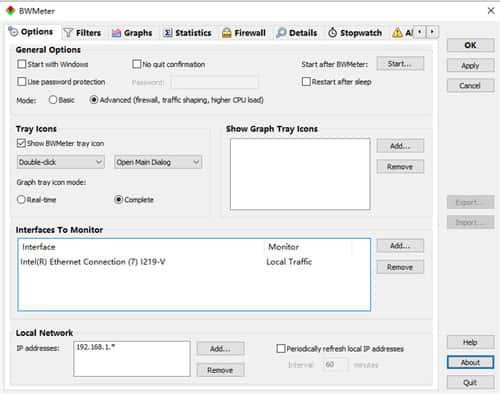Click the Export... button

pos(470,202)
